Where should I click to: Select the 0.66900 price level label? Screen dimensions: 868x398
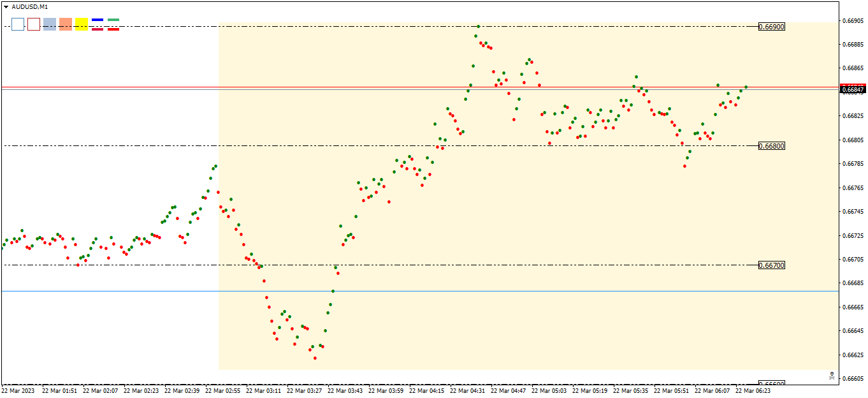[x=772, y=27]
